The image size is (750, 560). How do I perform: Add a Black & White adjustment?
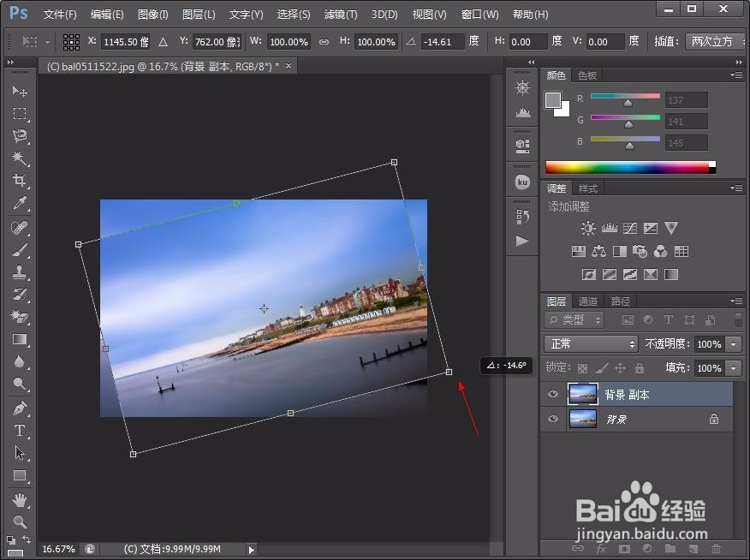(x=620, y=251)
